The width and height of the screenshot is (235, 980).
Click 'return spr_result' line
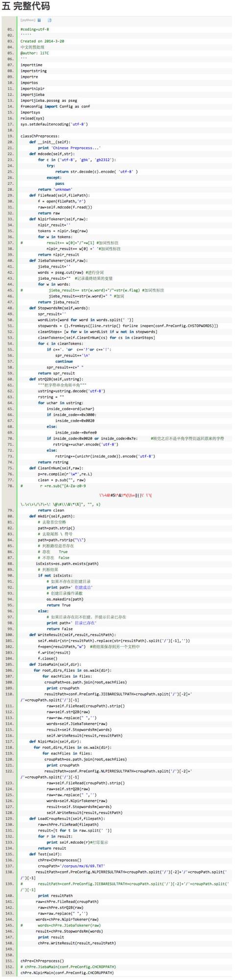(x=55, y=373)
